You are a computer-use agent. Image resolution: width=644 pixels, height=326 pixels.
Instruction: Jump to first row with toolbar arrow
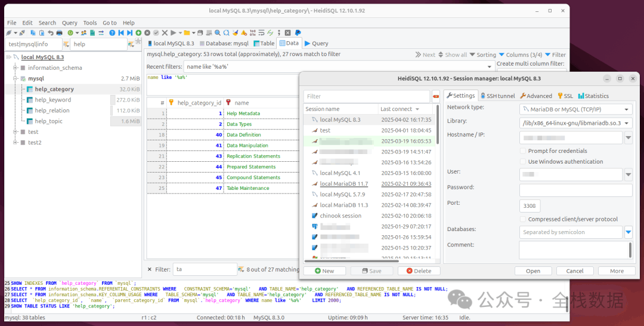point(121,33)
